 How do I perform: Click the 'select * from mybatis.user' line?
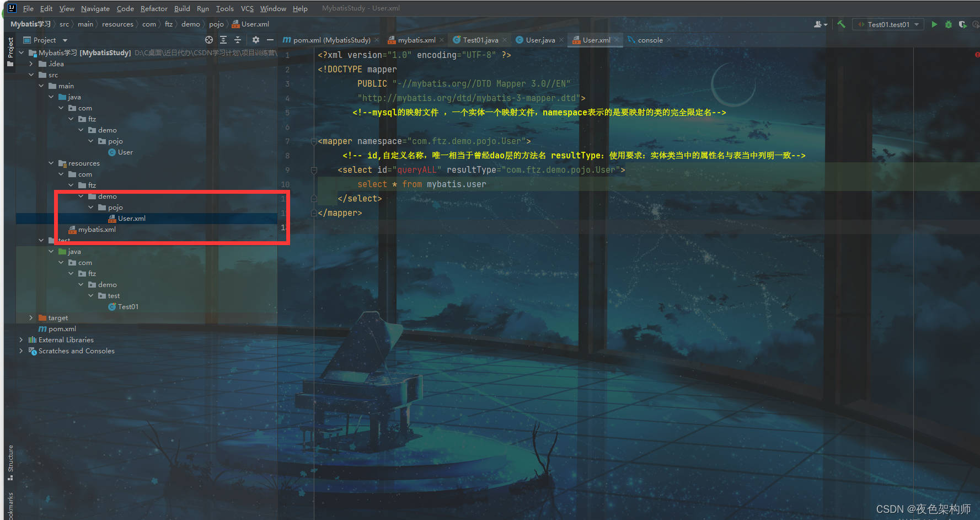pos(422,184)
